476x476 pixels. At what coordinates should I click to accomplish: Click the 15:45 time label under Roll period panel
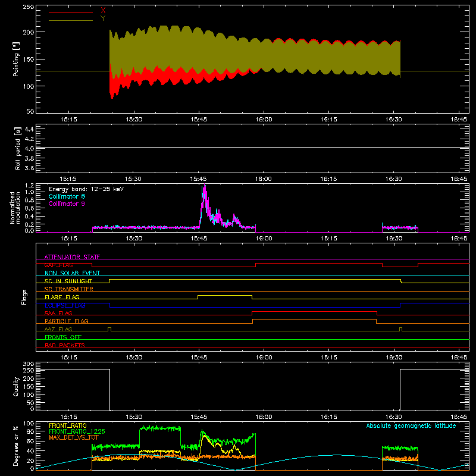point(199,179)
